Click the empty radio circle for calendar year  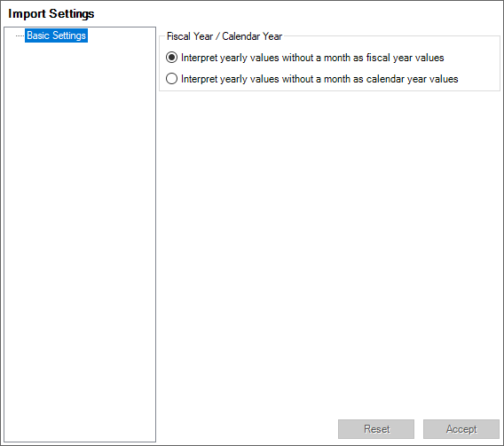coord(171,79)
